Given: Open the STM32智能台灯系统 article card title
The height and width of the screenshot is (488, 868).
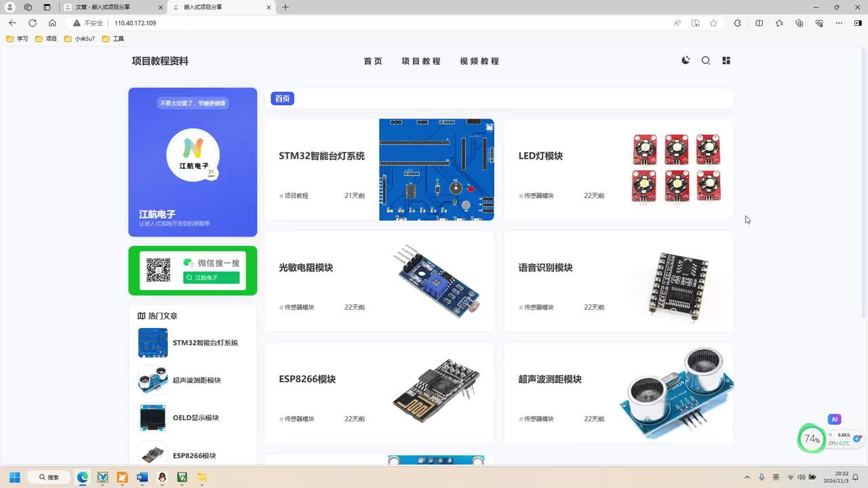Looking at the screenshot, I should pos(321,156).
